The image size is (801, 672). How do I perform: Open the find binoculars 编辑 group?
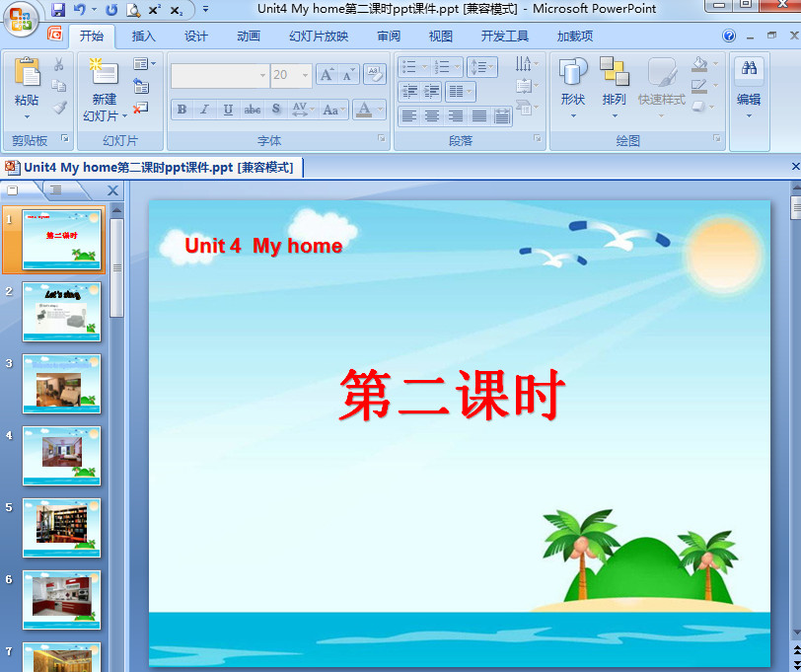(749, 88)
